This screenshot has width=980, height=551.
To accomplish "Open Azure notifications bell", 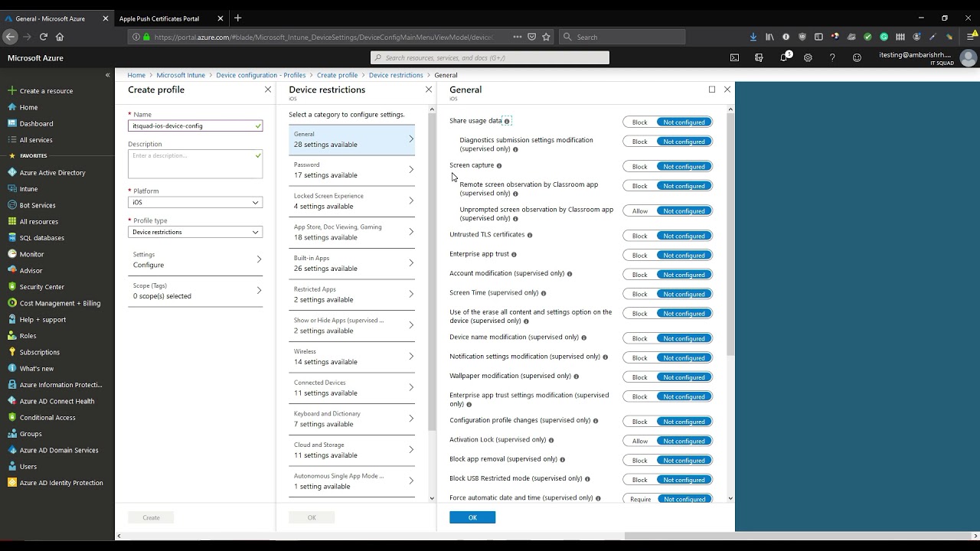I will click(784, 57).
